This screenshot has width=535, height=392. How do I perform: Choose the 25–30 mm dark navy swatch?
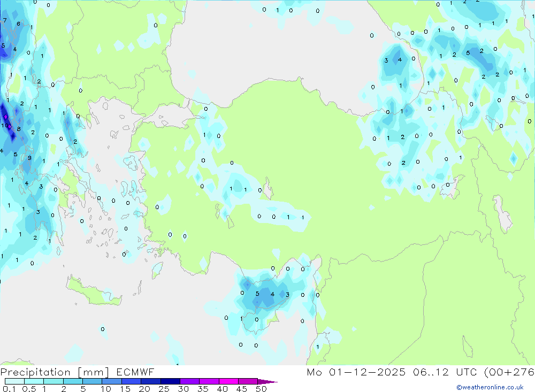coord(170,381)
